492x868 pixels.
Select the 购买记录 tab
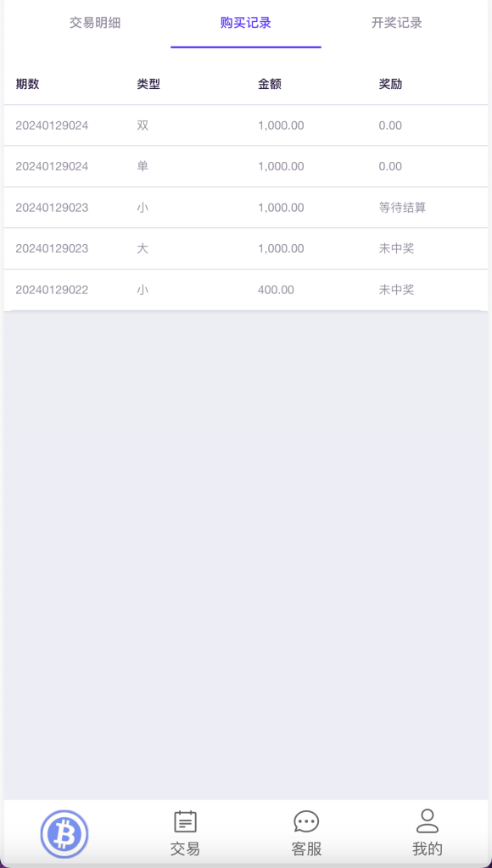246,24
